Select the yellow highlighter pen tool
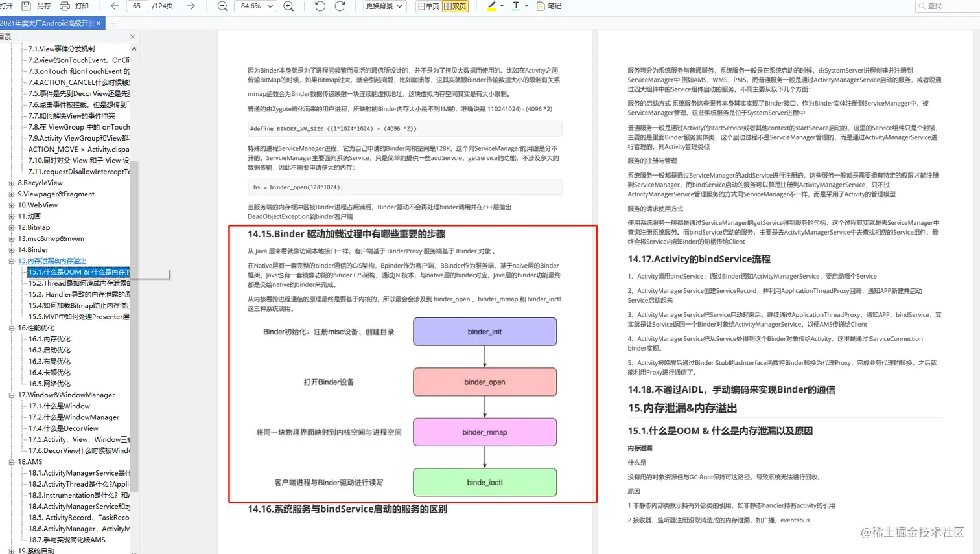980x554 pixels. pyautogui.click(x=492, y=6)
